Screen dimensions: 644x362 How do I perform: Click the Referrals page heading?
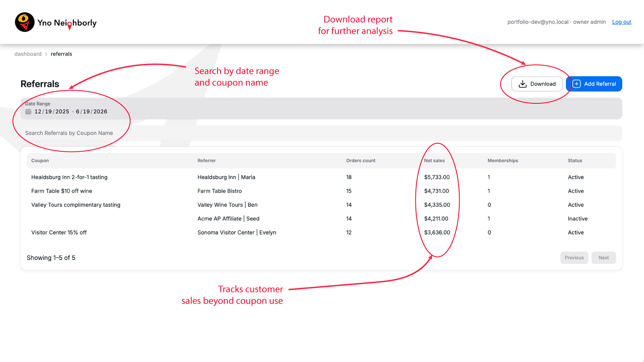[x=40, y=84]
